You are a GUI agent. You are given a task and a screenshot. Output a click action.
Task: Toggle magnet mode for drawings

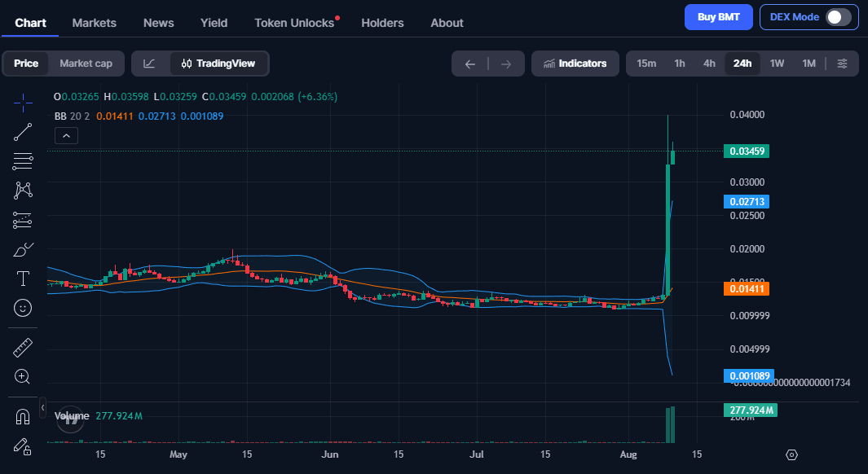coord(23,416)
